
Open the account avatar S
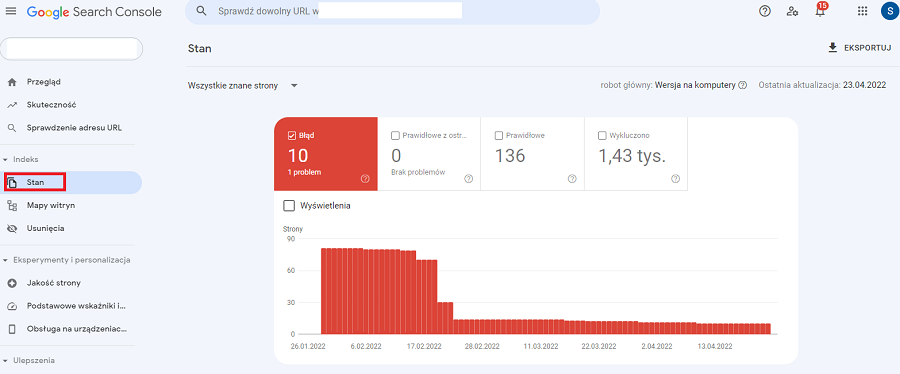(890, 11)
